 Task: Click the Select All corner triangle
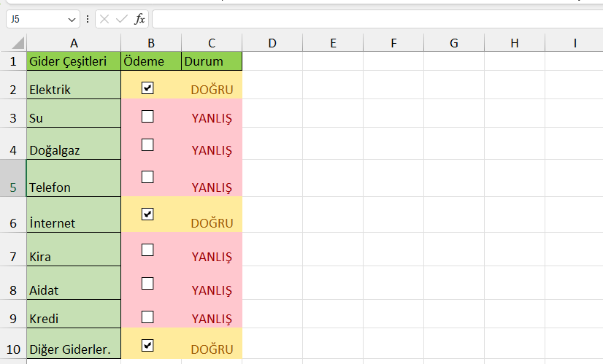(18, 44)
